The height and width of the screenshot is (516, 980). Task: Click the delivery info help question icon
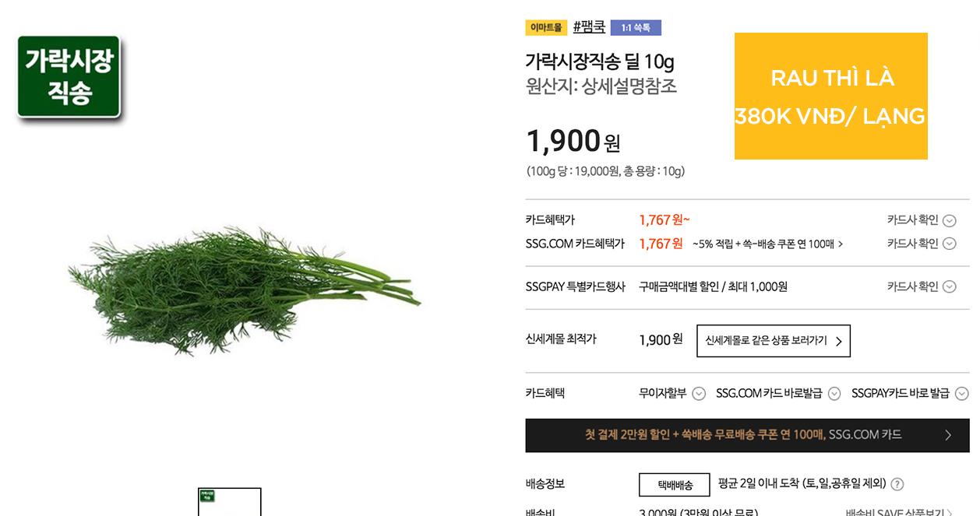click(x=897, y=484)
